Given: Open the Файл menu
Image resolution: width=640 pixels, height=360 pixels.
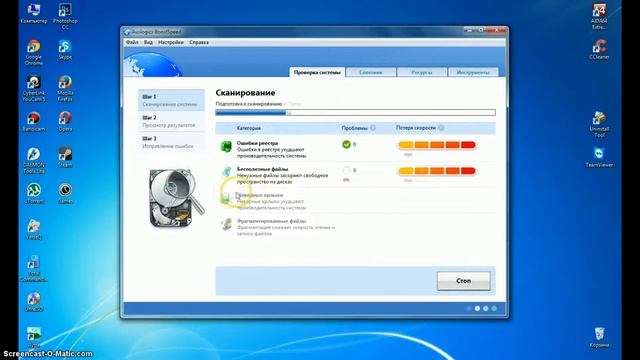Looking at the screenshot, I should (x=132, y=42).
